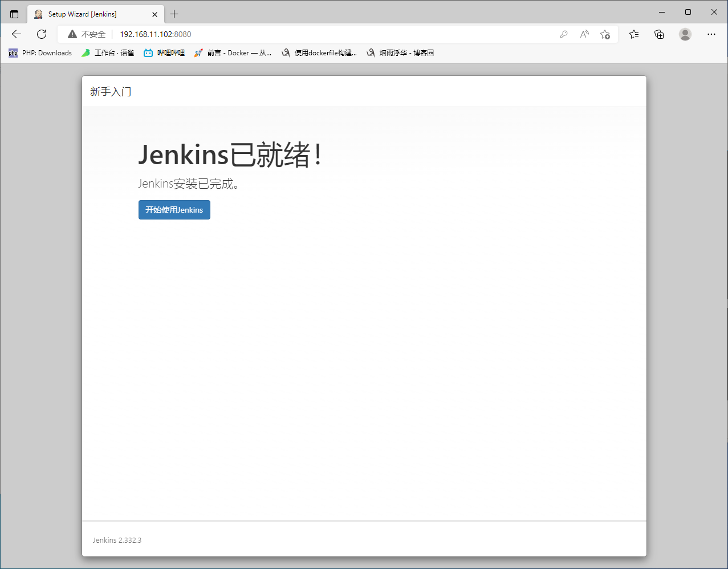This screenshot has width=728, height=569.
Task: Open the 工作台 · 语雀 bookmark
Action: point(107,53)
